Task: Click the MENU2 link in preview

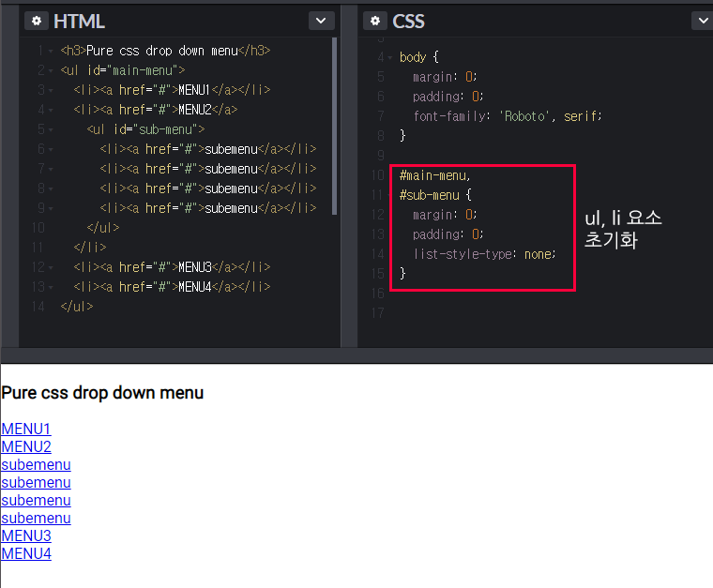Action: tap(26, 446)
